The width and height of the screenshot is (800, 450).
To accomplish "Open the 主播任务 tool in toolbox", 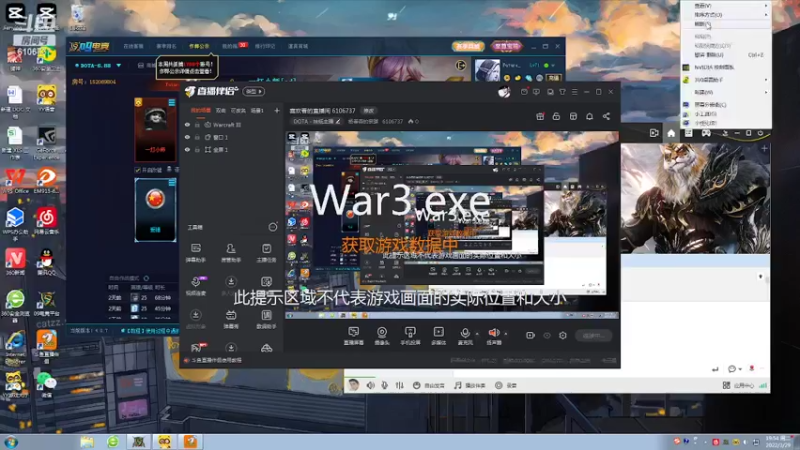I will click(266, 253).
